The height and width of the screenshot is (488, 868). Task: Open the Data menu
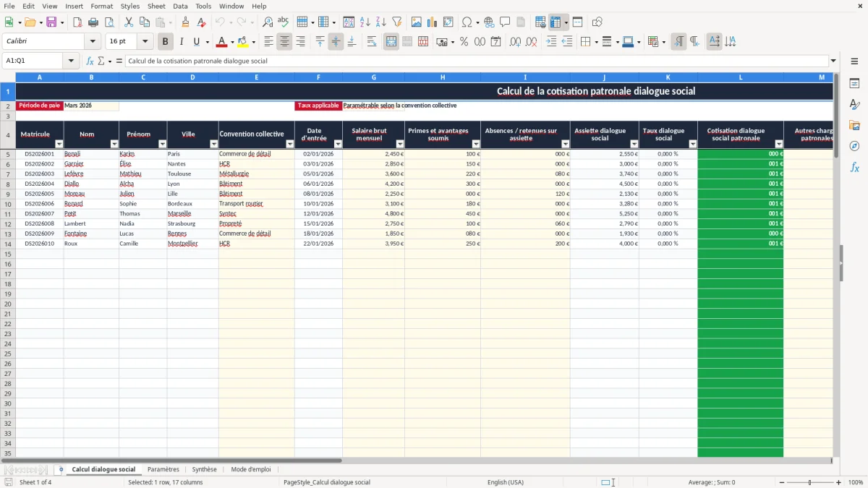point(180,6)
